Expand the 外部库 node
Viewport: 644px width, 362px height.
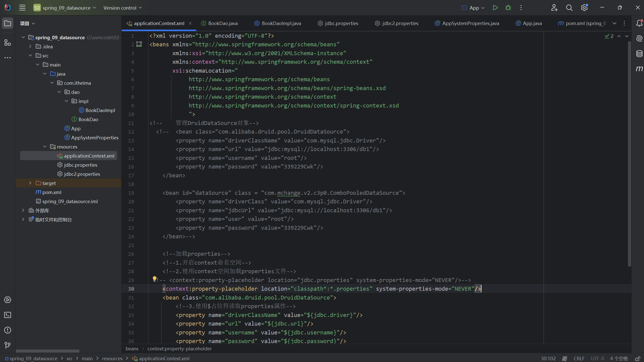tap(23, 210)
